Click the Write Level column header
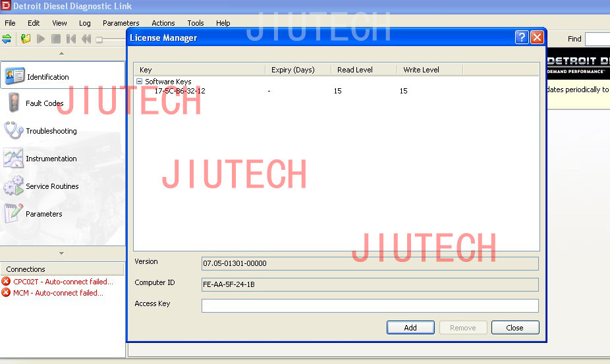610x364 pixels. (430, 70)
